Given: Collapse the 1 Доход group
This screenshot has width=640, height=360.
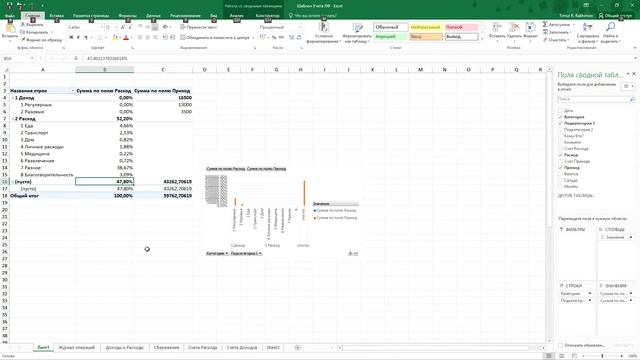Looking at the screenshot, I should (x=13, y=98).
